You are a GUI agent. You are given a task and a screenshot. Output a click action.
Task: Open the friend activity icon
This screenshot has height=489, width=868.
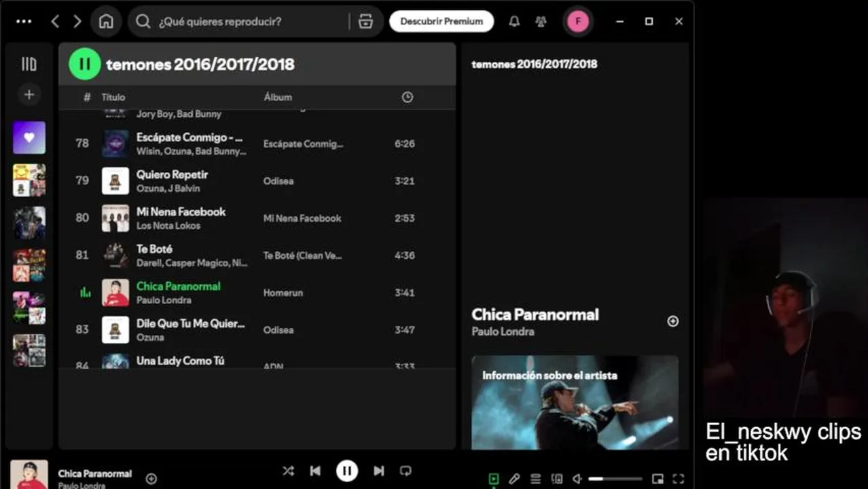pyautogui.click(x=541, y=21)
